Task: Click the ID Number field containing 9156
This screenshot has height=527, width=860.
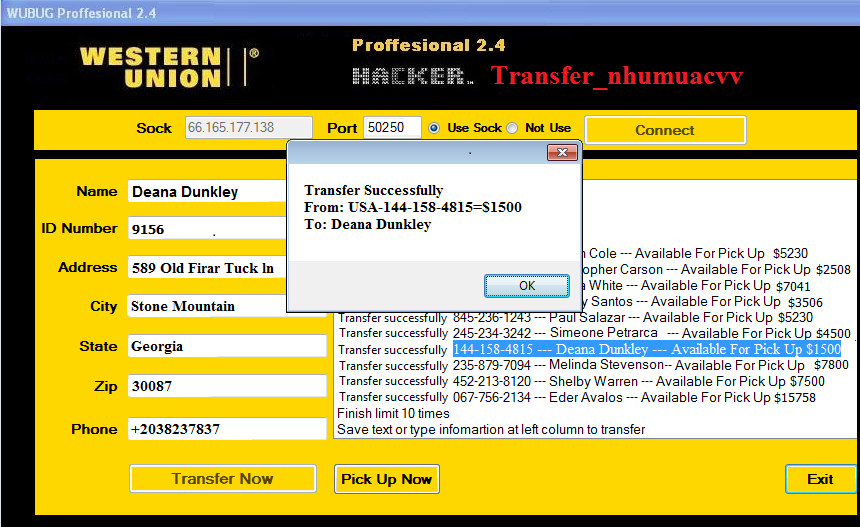Action: [x=208, y=229]
